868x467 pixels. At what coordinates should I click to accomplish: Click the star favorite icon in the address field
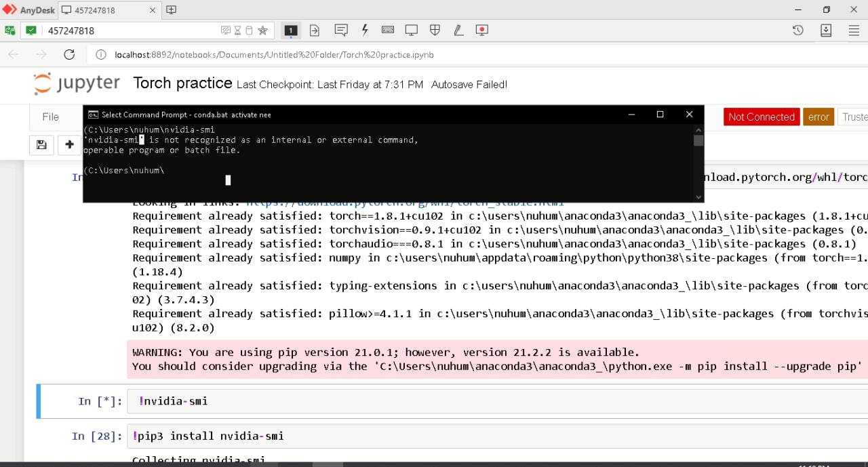tap(263, 31)
